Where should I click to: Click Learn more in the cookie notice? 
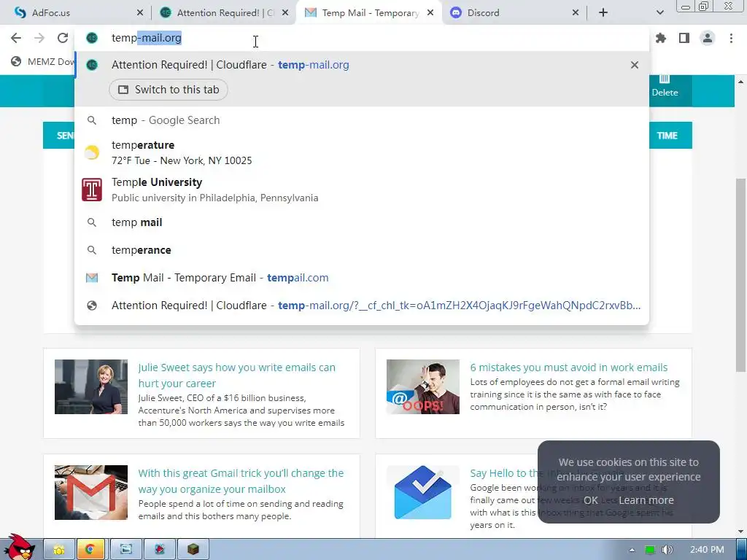click(646, 500)
